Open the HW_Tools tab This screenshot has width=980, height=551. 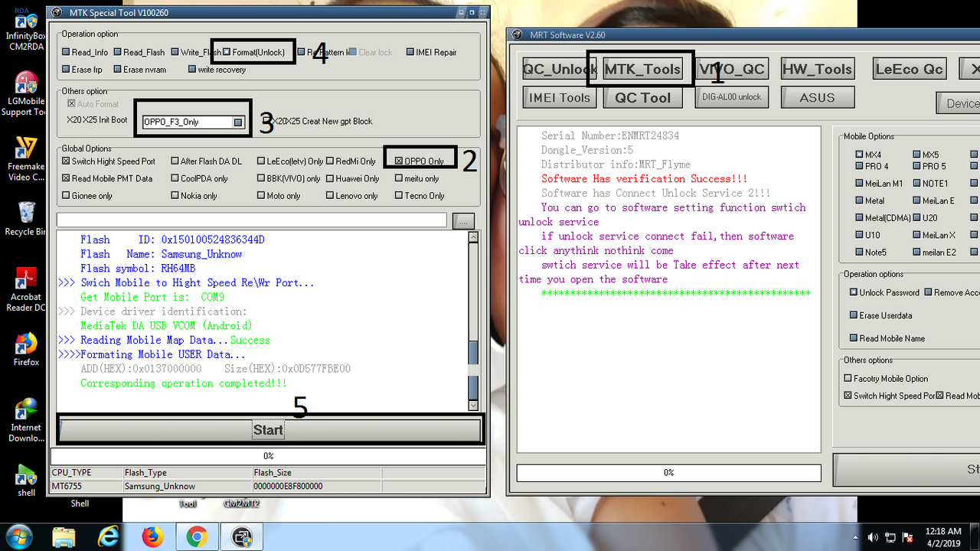click(x=818, y=69)
